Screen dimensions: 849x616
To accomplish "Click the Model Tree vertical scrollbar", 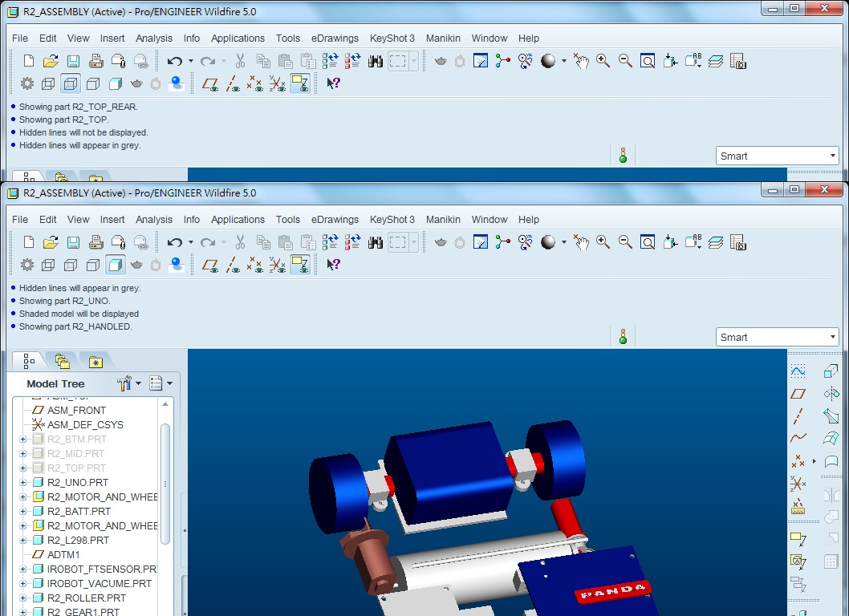I will tap(165, 484).
